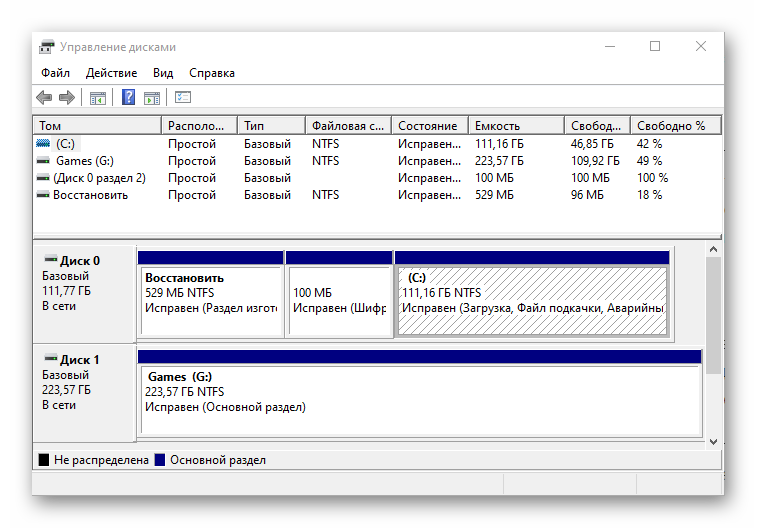Open the settings checklist toolbar icon
Image resolution: width=757 pixels, height=528 pixels.
(183, 97)
